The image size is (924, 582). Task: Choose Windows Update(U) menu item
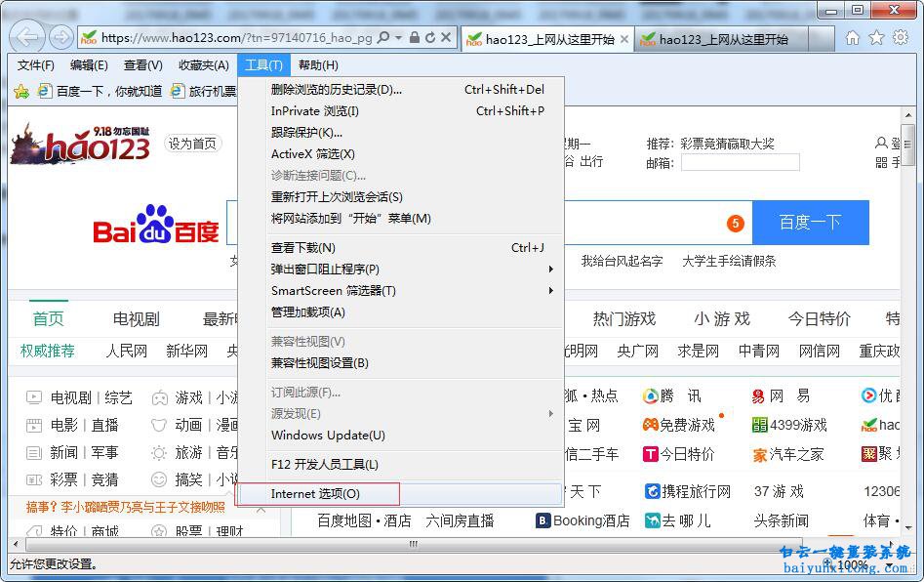[x=402, y=436]
